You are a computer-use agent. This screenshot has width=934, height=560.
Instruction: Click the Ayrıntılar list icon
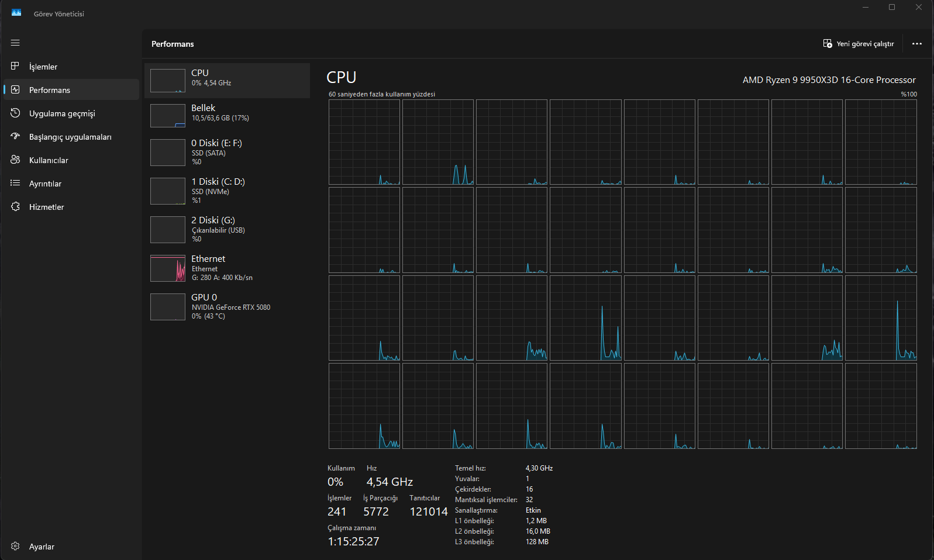click(x=15, y=183)
